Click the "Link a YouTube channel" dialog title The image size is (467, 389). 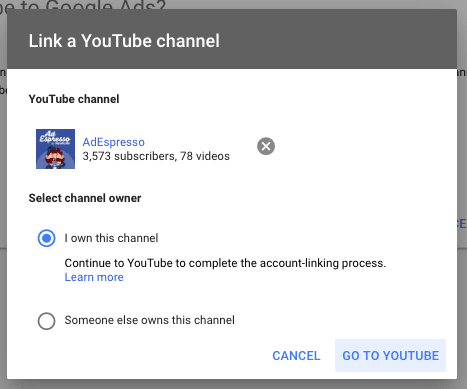124,41
